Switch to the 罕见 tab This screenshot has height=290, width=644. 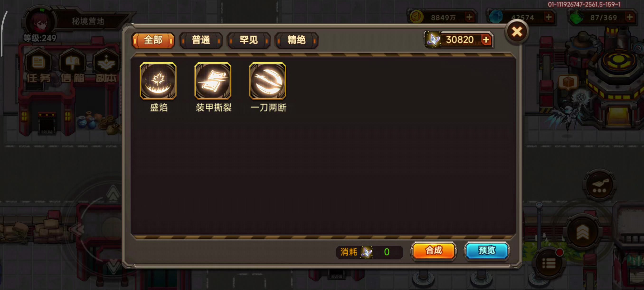coord(249,40)
